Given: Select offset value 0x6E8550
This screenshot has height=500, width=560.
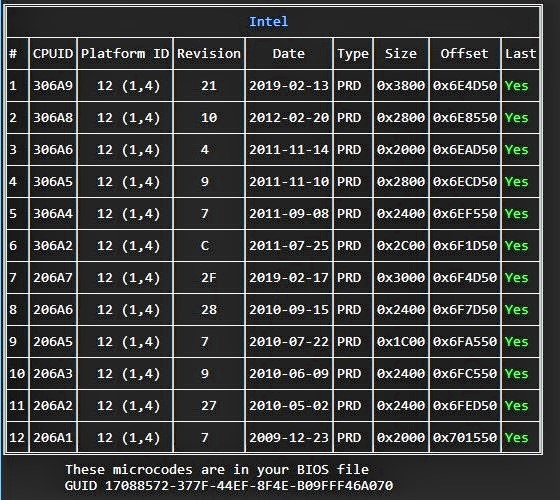Looking at the screenshot, I should [x=465, y=118].
